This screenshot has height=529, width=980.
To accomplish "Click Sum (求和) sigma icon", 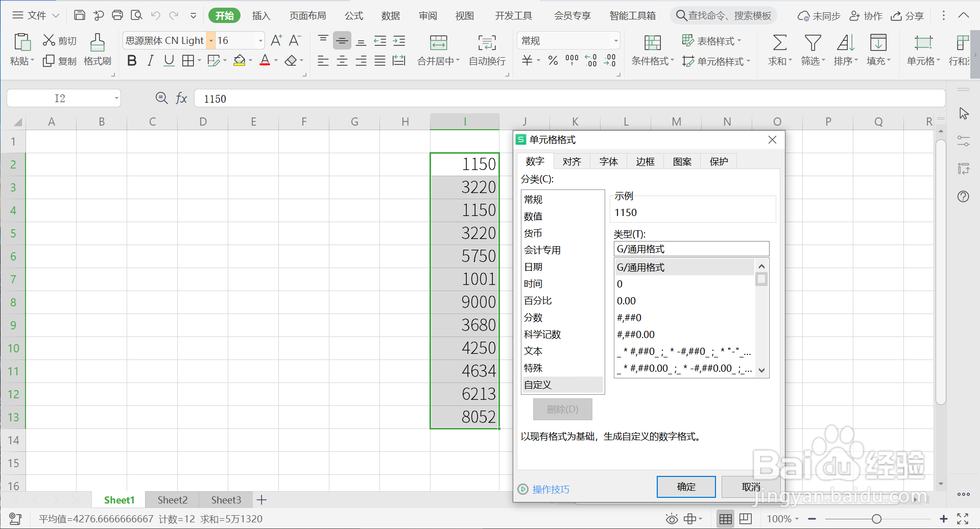I will (x=779, y=43).
